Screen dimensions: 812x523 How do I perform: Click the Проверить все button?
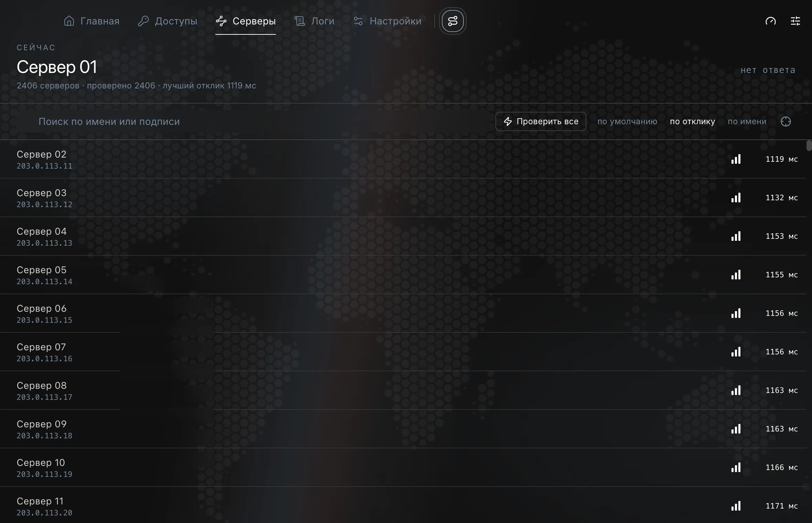click(541, 121)
